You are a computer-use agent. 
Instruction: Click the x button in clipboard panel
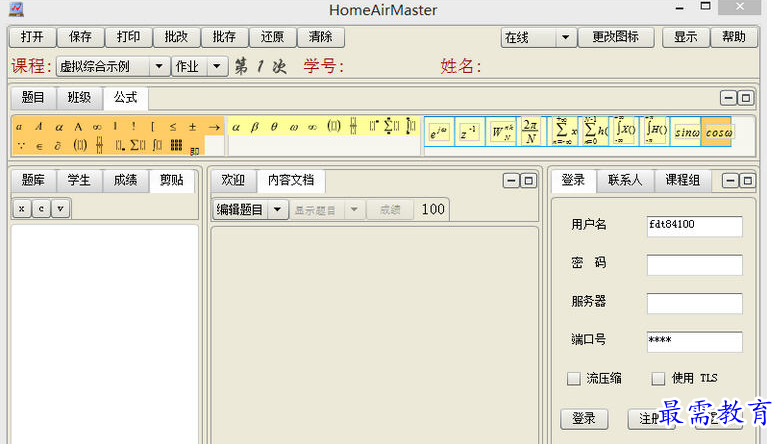[22, 208]
